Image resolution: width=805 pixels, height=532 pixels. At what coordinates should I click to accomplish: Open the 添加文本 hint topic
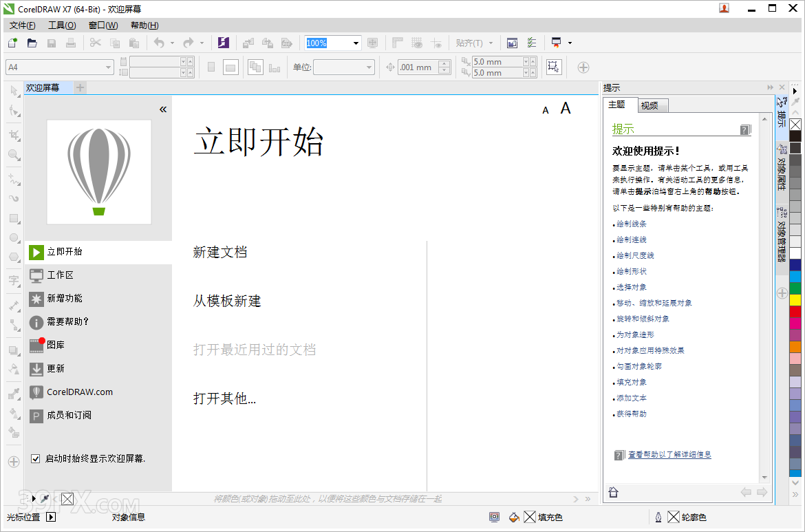point(632,398)
